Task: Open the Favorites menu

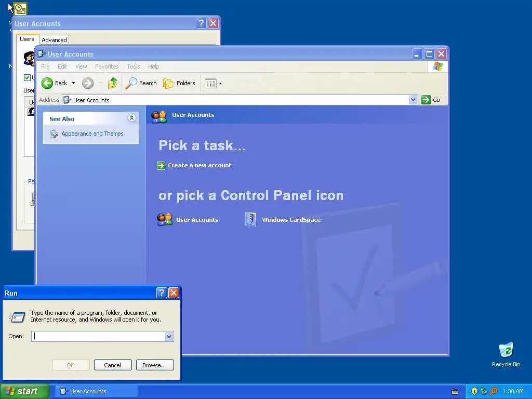Action: click(107, 66)
